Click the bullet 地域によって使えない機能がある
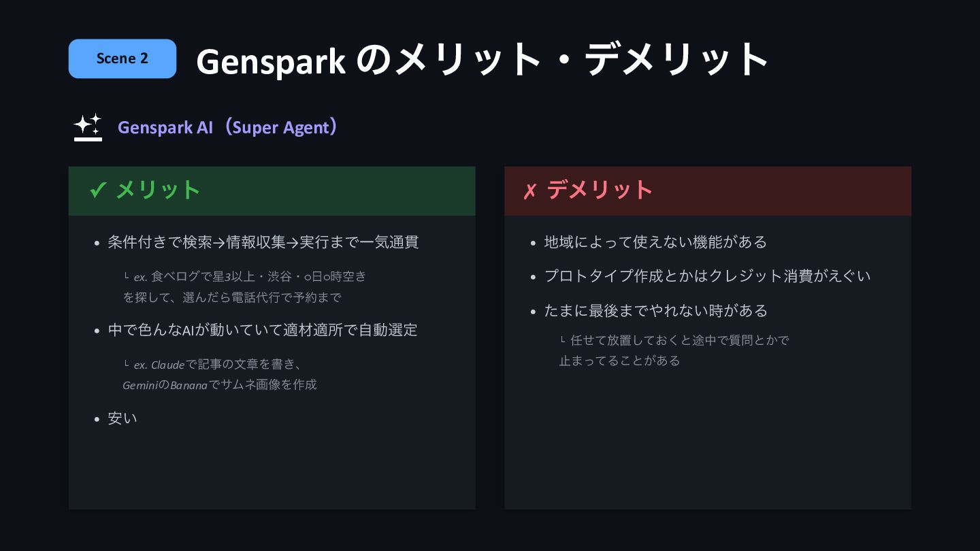Screen dimensions: 980x551 tap(655, 242)
